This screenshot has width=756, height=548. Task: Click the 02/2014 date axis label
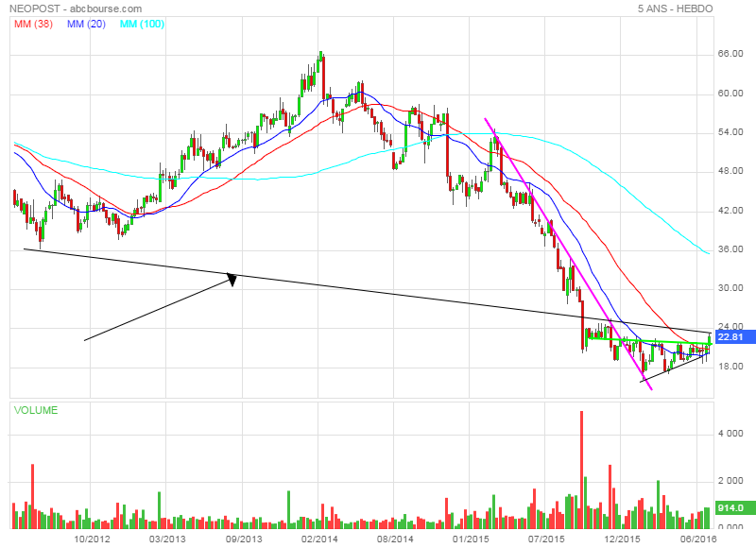(319, 539)
